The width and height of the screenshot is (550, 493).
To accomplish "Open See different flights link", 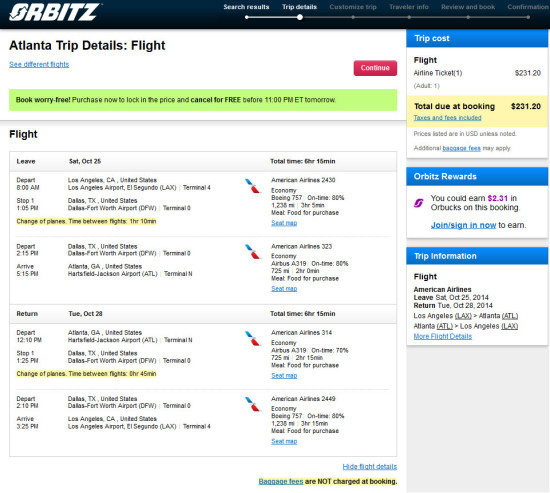I will tap(39, 64).
